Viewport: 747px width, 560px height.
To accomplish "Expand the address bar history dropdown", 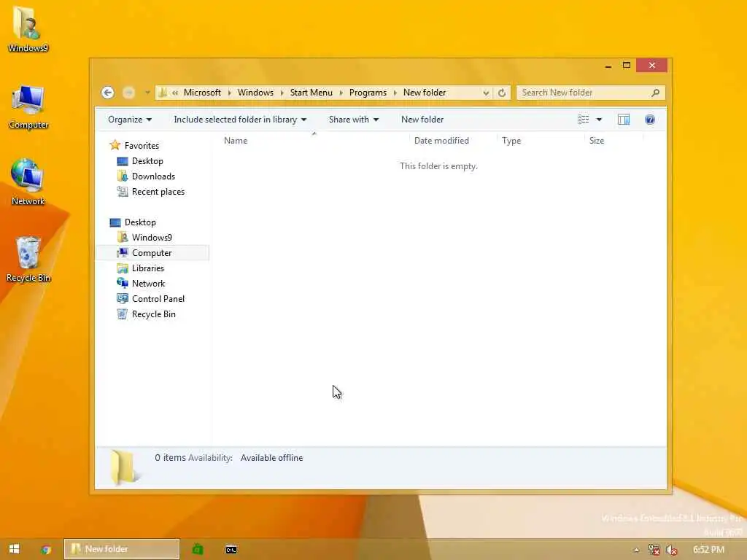I will click(485, 93).
